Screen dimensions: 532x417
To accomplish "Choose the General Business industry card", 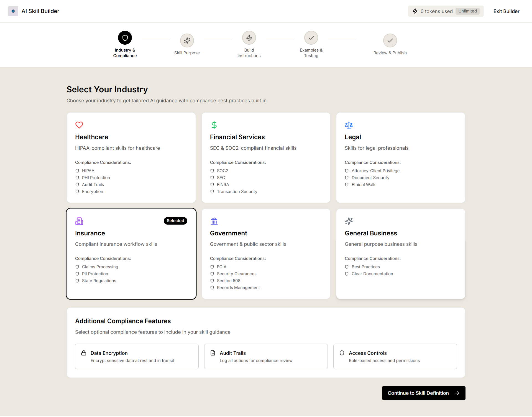I will click(x=400, y=253).
